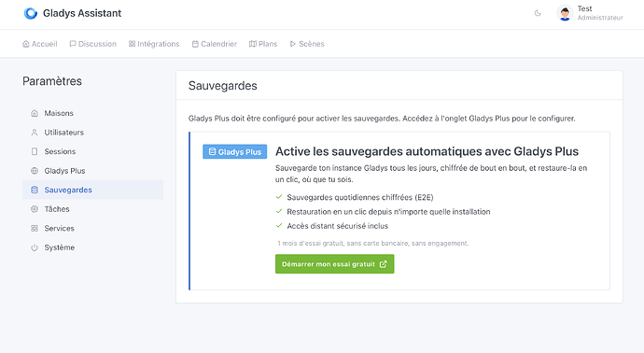Click the database icon beside Sauvegardes
The height and width of the screenshot is (353, 644).
pyautogui.click(x=35, y=190)
